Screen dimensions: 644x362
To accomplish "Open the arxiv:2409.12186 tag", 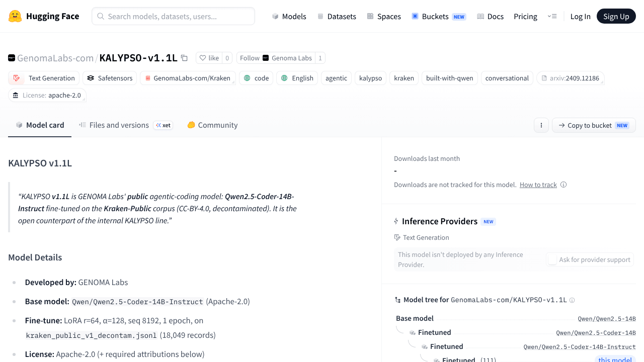I will [570, 78].
